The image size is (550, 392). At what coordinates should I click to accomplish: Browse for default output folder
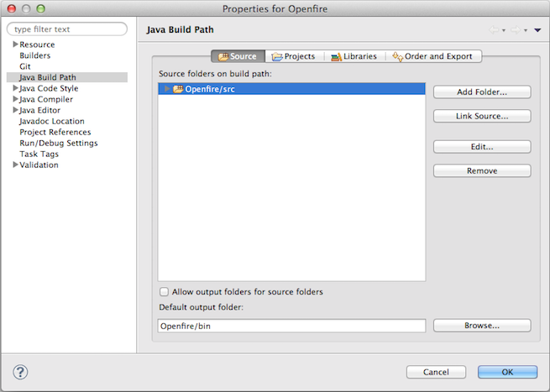[x=482, y=326]
